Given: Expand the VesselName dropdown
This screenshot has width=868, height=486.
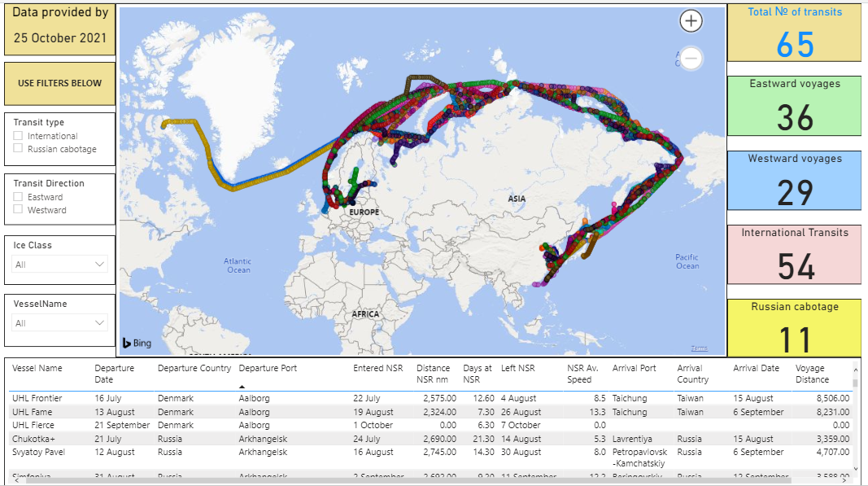Looking at the screenshot, I should [60, 323].
